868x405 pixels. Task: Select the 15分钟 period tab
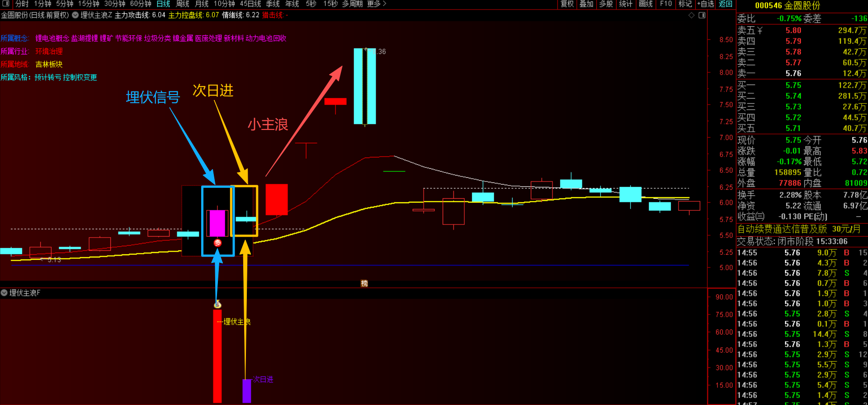pyautogui.click(x=89, y=4)
